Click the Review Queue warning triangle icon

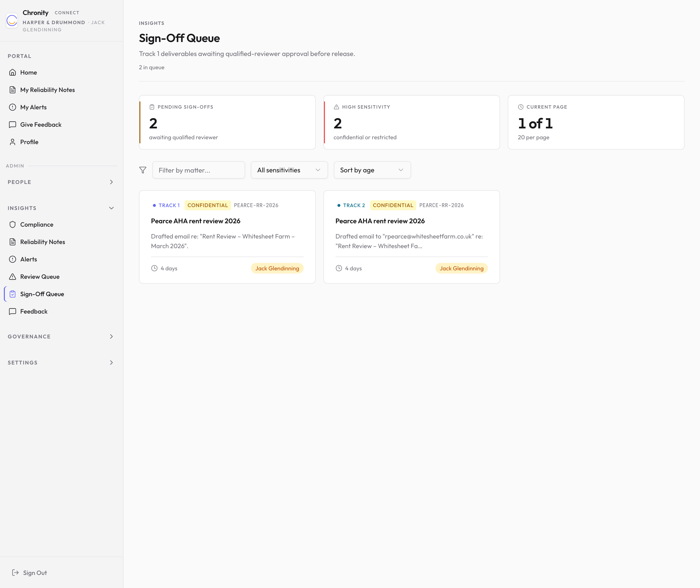(13, 276)
